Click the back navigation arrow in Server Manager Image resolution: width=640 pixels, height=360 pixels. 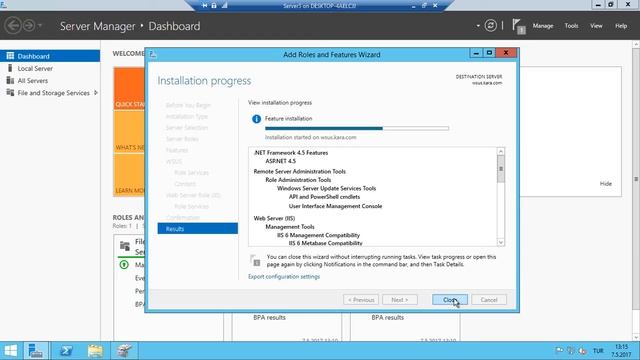[13, 26]
